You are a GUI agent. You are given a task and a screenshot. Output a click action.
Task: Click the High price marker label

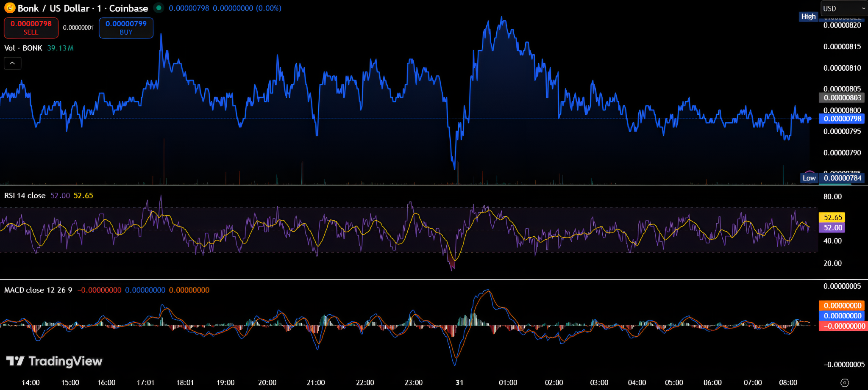click(808, 17)
